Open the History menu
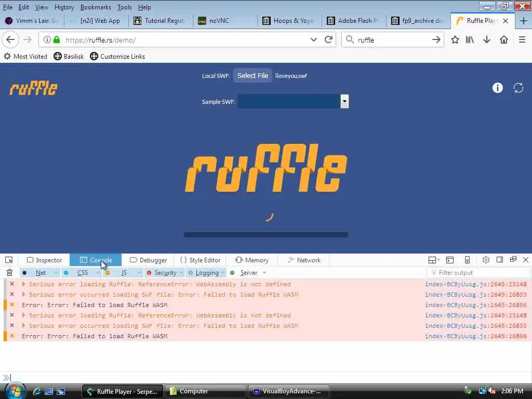Viewport: 532px width, 399px height. pos(64,7)
